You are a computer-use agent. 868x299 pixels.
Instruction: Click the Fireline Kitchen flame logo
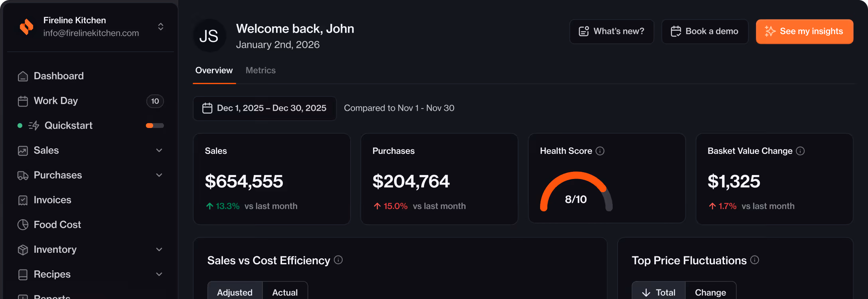pos(27,27)
